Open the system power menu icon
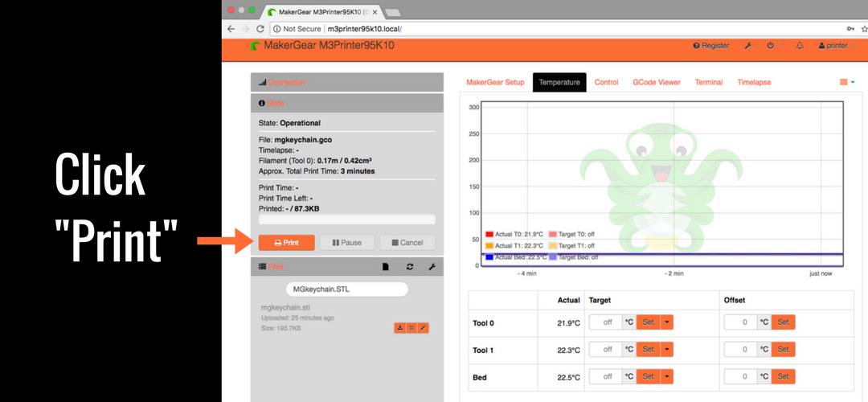 [770, 46]
